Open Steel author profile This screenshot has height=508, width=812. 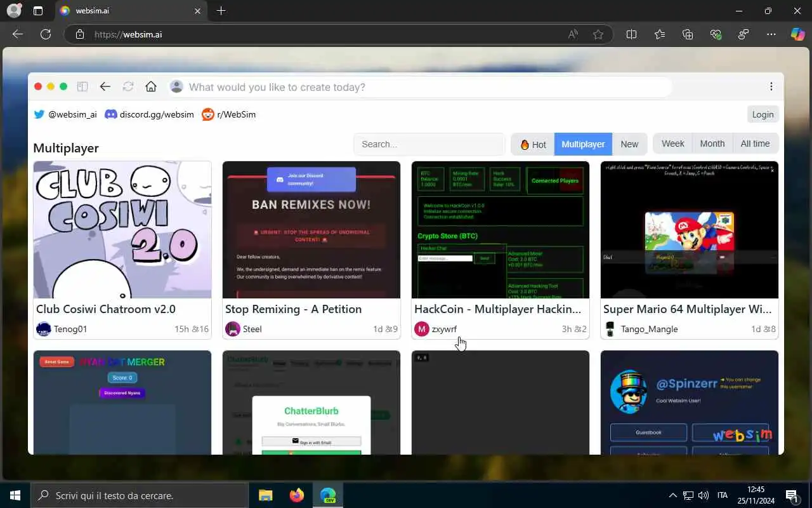(252, 329)
